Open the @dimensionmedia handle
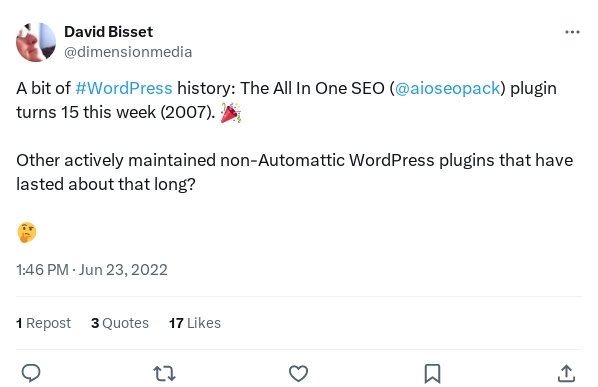The width and height of the screenshot is (598, 387). click(128, 52)
